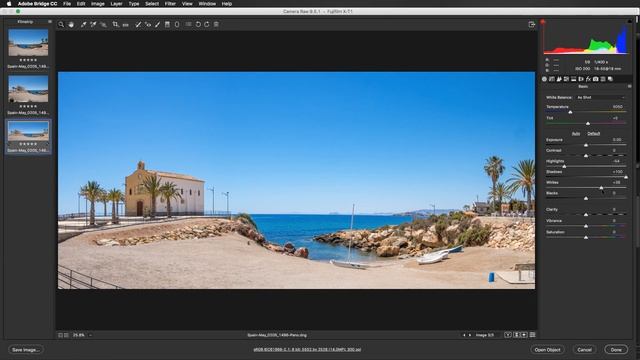Click the Tint slider handle
This screenshot has height=360, width=640.
coord(588,123)
